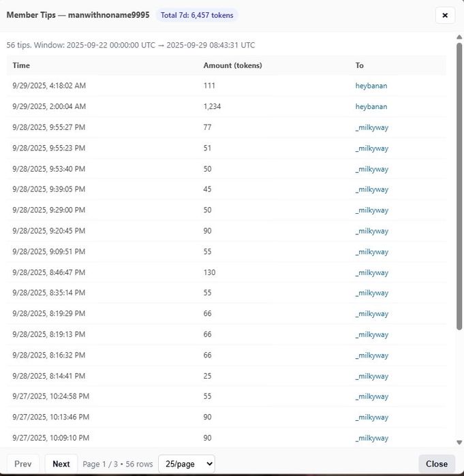464x476 pixels.
Task: Open _milkyway link in 9:53:40 PM row
Action: 372,169
